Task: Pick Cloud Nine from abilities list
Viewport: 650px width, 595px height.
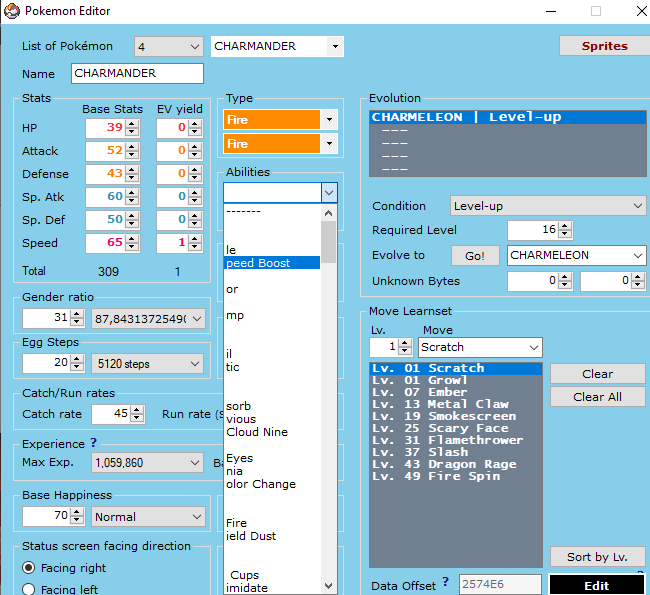Action: click(257, 432)
